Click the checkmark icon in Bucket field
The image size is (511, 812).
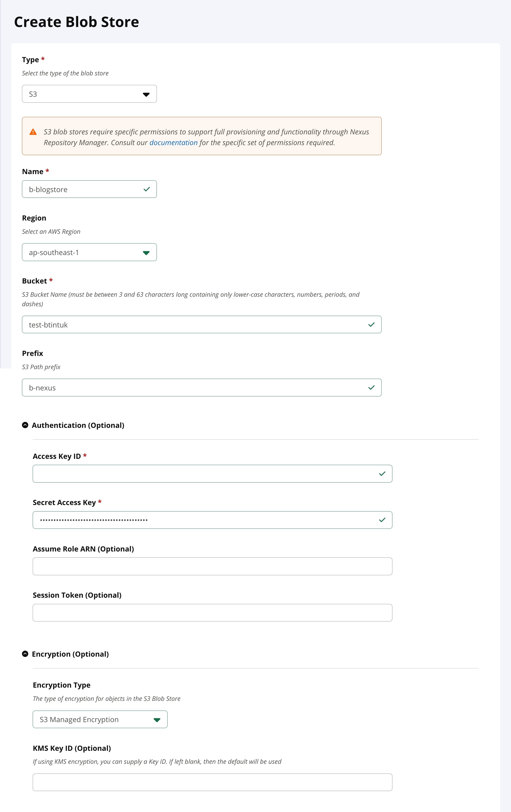[371, 324]
